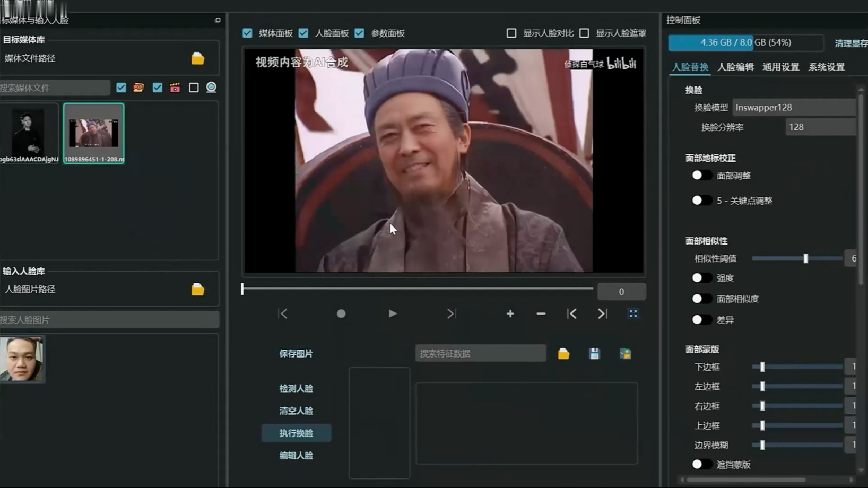Open the 换脸模型 Inswapper128 dropdown

tap(794, 107)
